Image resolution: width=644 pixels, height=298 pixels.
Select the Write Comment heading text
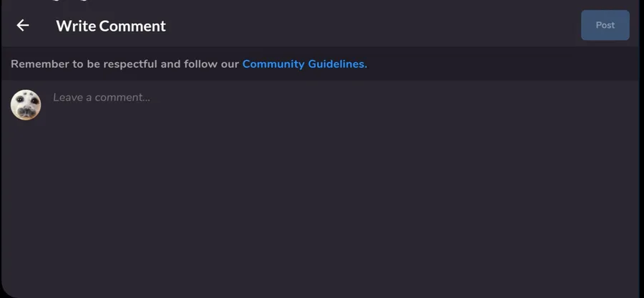point(111,26)
